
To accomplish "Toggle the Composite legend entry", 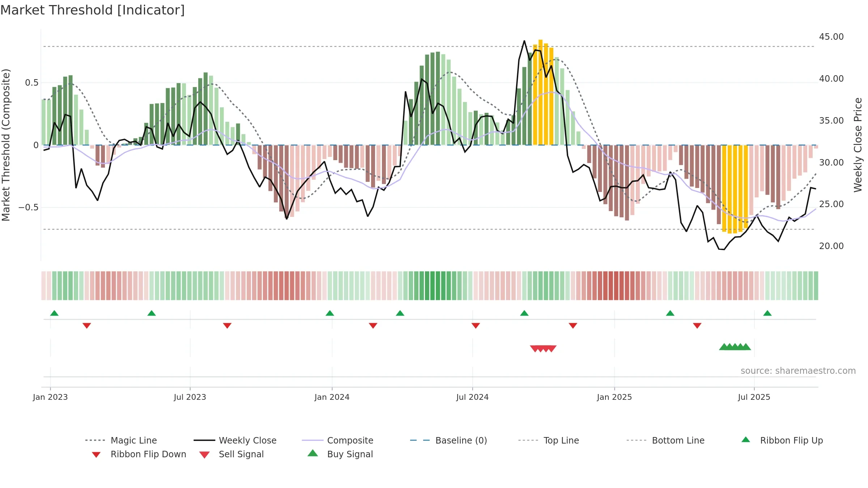I will click(x=337, y=440).
